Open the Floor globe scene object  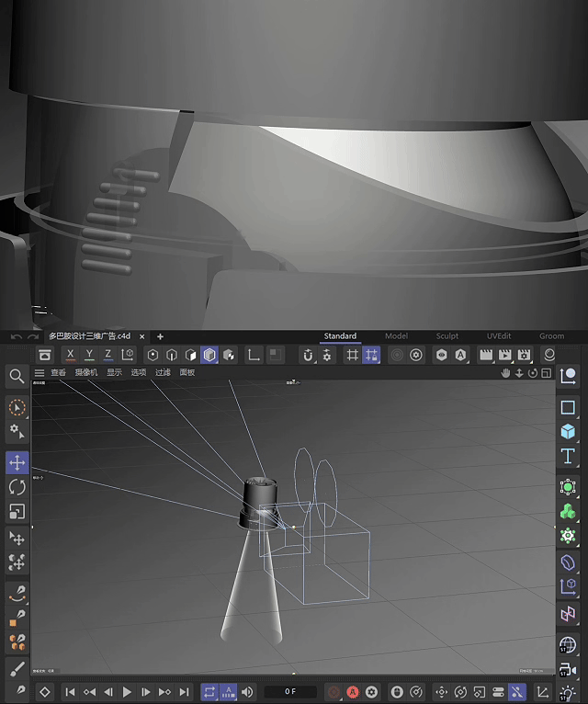(568, 645)
